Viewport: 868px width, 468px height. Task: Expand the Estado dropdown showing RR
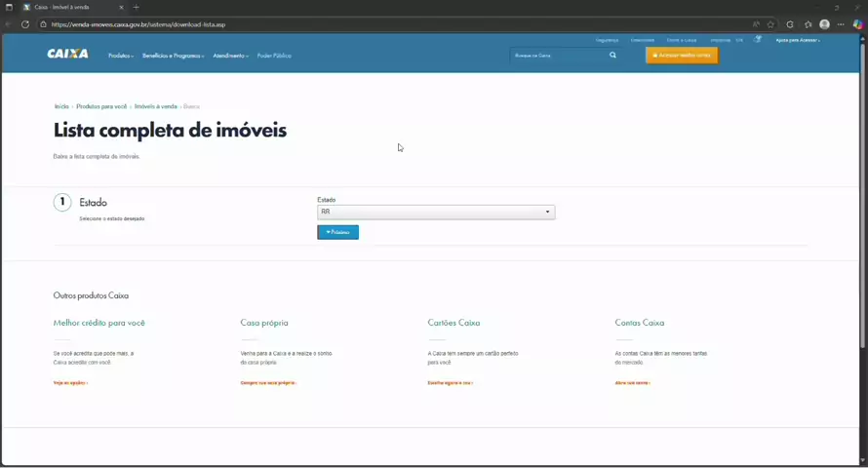pyautogui.click(x=436, y=212)
